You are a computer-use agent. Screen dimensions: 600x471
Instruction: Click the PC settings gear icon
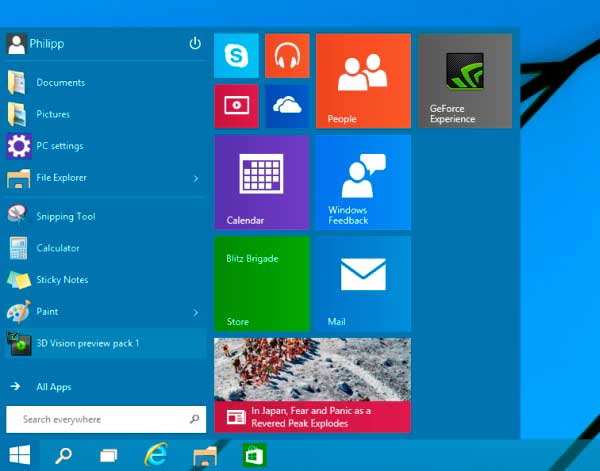[19, 146]
